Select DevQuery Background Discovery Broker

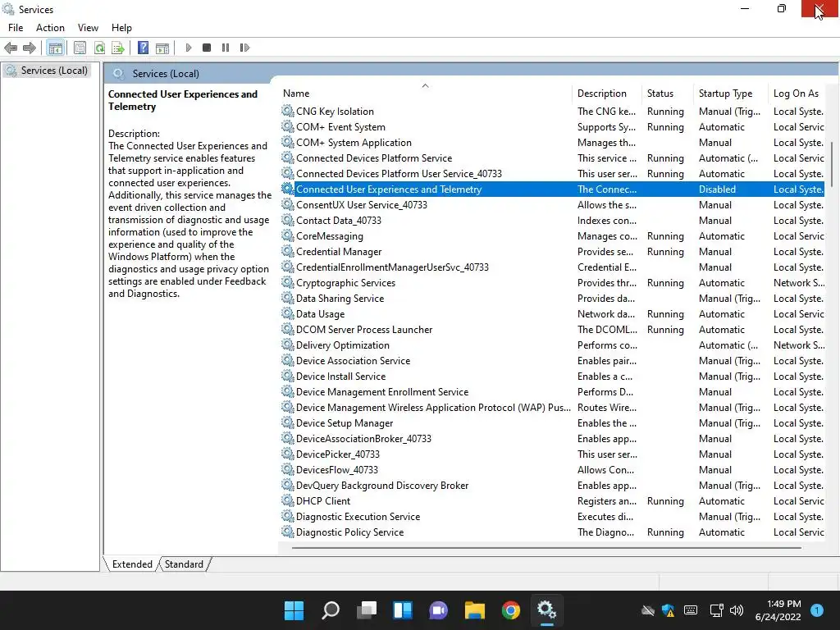[x=552, y=486]
